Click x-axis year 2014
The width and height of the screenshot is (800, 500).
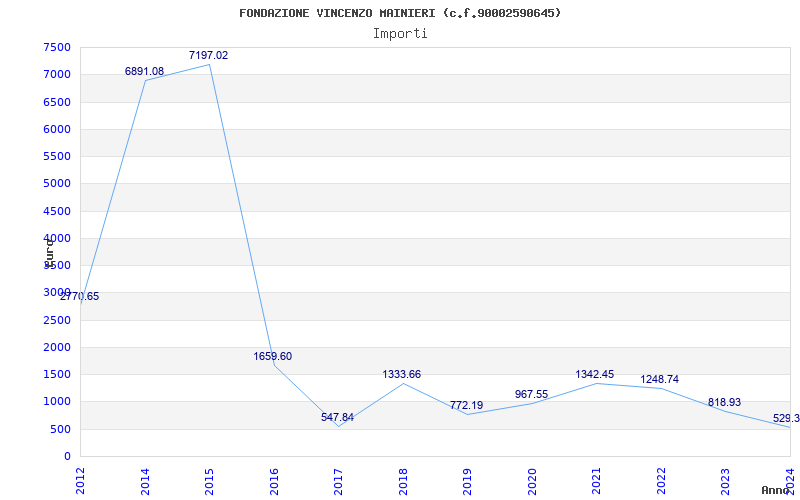point(145,481)
